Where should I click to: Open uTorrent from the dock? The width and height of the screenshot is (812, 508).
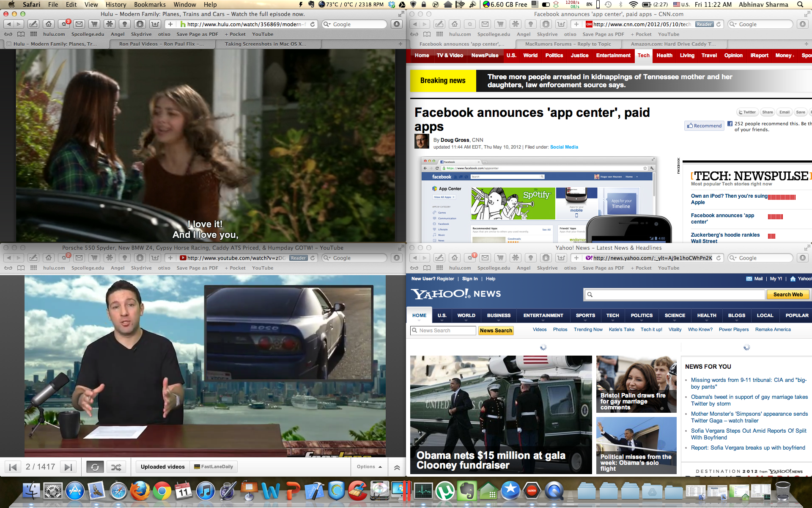coord(445,491)
